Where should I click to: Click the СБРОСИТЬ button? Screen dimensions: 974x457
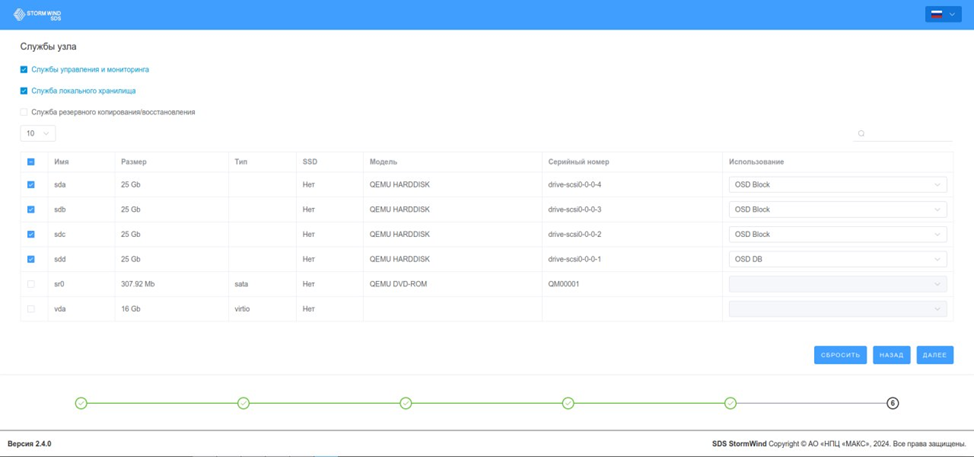pos(840,355)
